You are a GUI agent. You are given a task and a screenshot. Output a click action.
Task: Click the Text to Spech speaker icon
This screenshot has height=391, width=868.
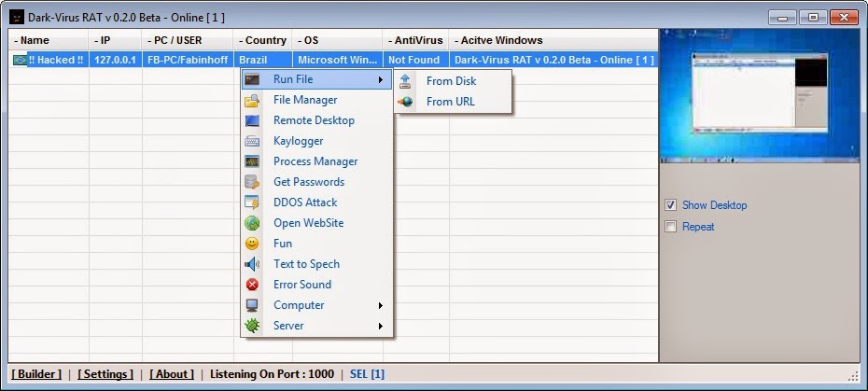(x=252, y=264)
